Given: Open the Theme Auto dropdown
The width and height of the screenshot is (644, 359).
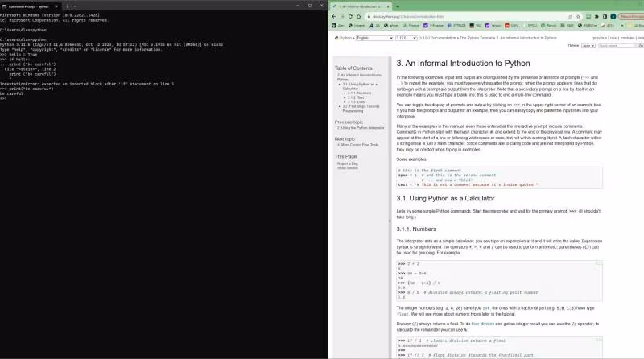Looking at the screenshot, I should coord(588,46).
